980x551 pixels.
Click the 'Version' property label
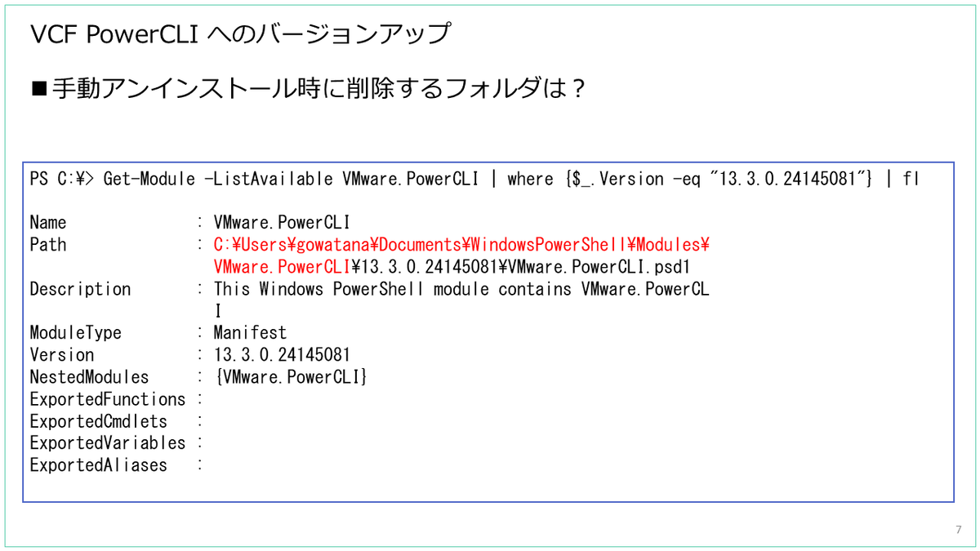(62, 354)
